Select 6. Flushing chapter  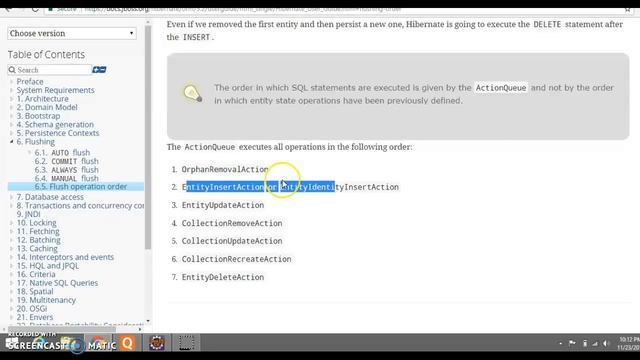pyautogui.click(x=36, y=142)
